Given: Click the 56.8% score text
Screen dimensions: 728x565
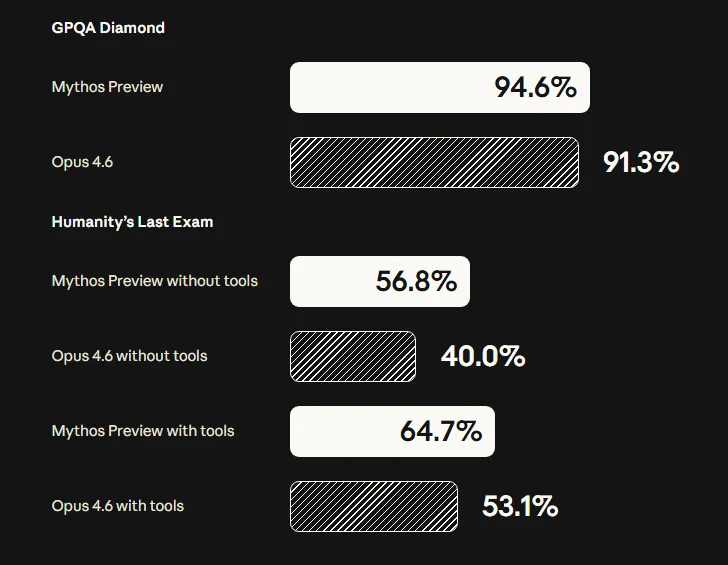Looking at the screenshot, I should [x=416, y=282].
